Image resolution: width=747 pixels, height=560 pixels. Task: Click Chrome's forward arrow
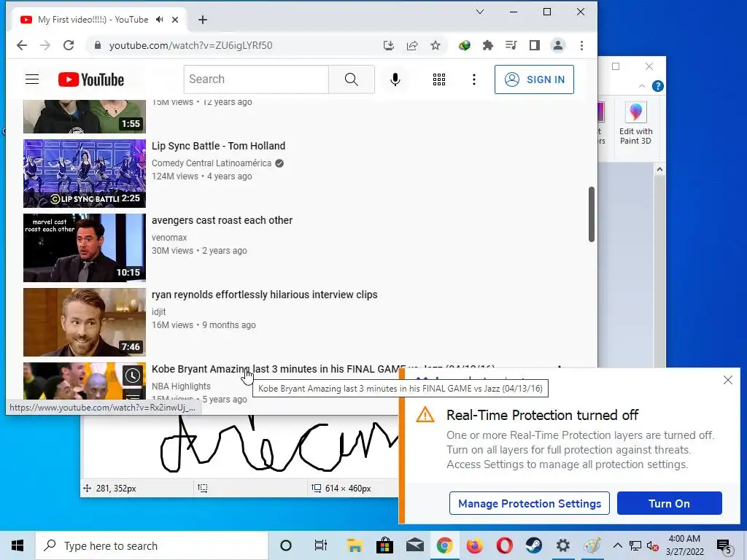[45, 45]
